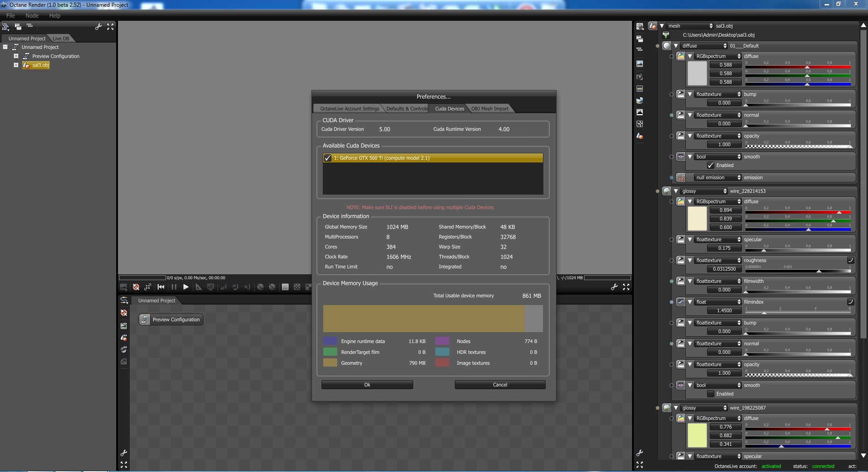This screenshot has width=868, height=472.
Task: Click graph editor mesh-with-eye icon
Action: point(124,338)
